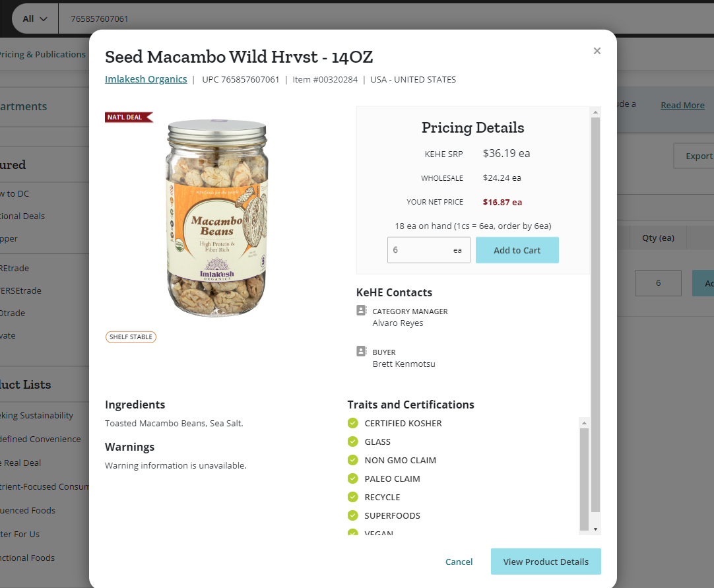Click the Non GMO Claim check icon

point(353,460)
